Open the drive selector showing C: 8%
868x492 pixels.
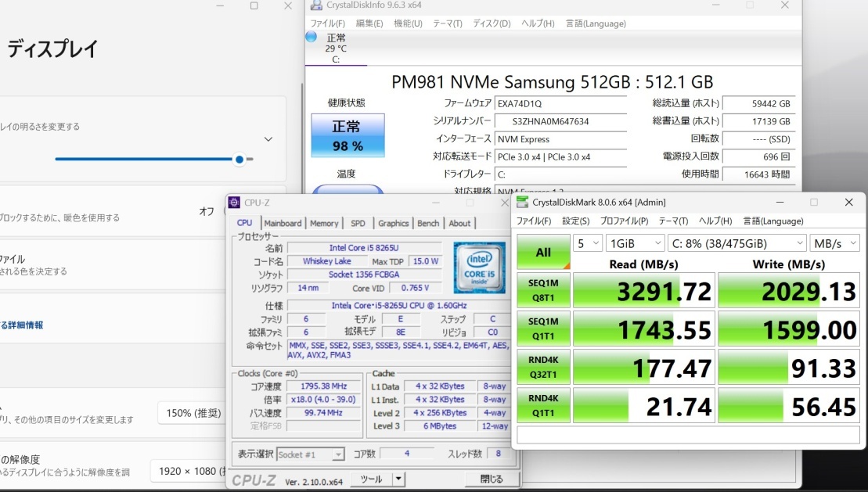(x=737, y=243)
